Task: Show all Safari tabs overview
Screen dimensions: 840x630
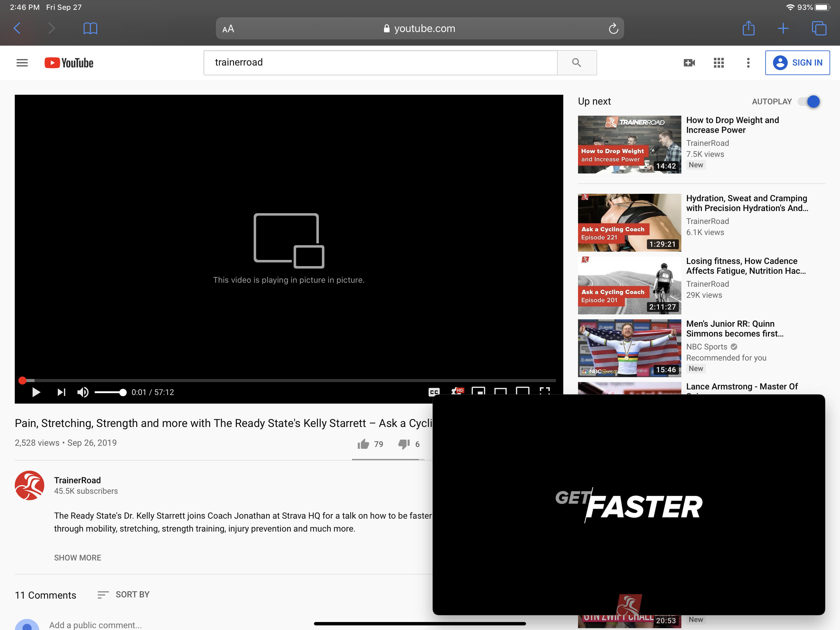Action: point(818,28)
